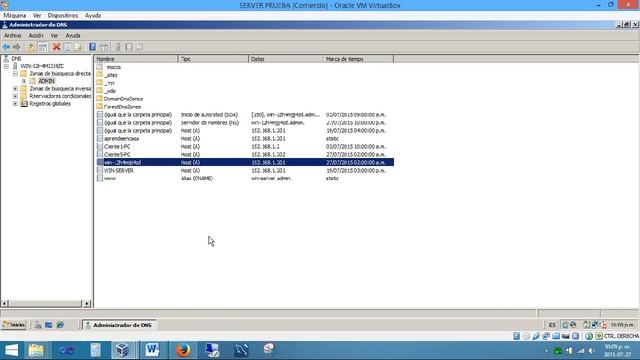Click the last toolbar icon on the right
The height and width of the screenshot is (360, 640).
(x=139, y=47)
